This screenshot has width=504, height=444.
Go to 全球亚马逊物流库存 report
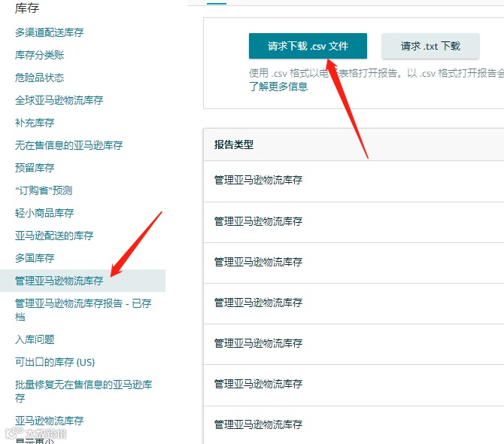pyautogui.click(x=59, y=100)
